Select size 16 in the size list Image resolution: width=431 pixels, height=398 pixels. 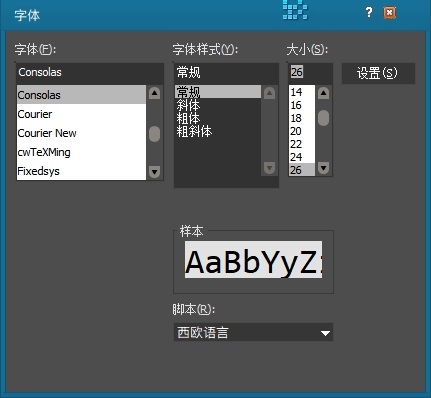click(x=302, y=105)
